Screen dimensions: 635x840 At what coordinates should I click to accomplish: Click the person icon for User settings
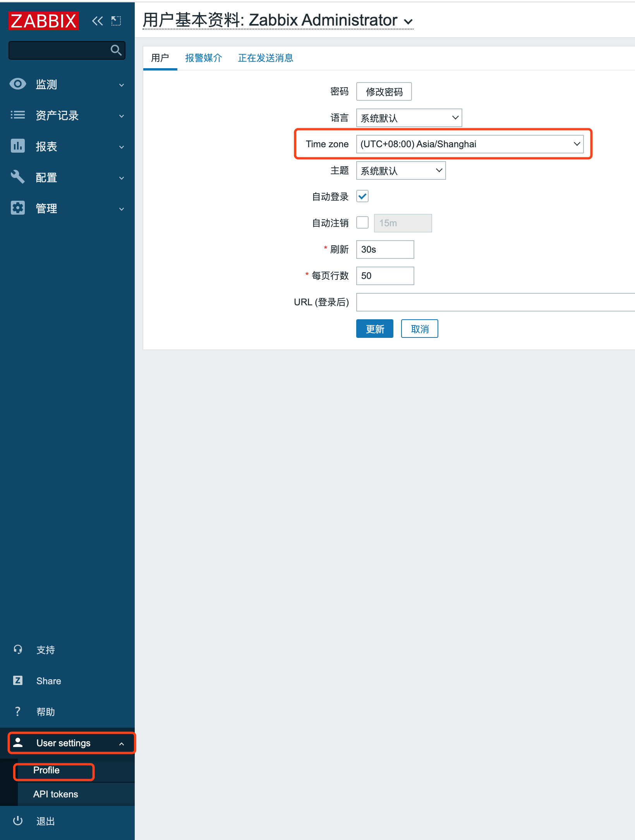(18, 743)
